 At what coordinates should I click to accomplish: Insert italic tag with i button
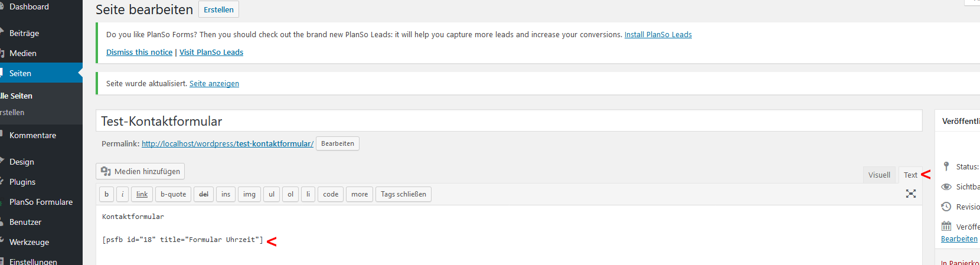[123, 194]
